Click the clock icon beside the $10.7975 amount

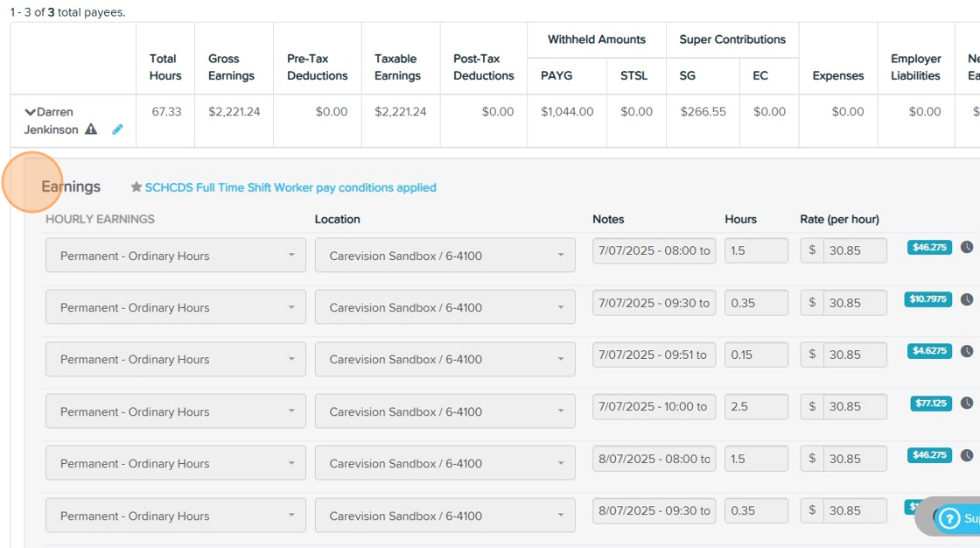coord(967,299)
